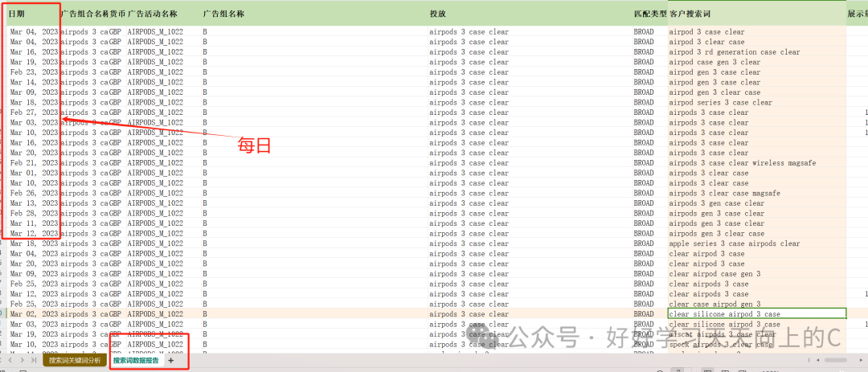
Task: Select 'clear airpod case gen 3' cell
Action: pos(757,273)
